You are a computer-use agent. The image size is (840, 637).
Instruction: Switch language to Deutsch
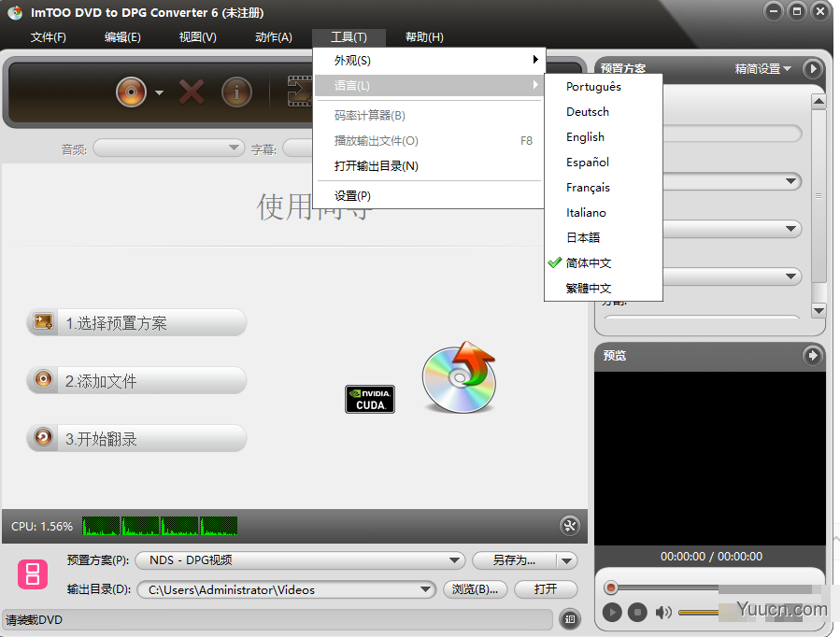[x=604, y=112]
